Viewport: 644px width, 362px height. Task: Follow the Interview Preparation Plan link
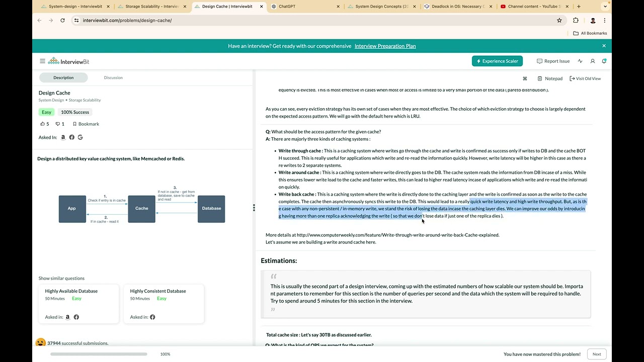coord(385,46)
